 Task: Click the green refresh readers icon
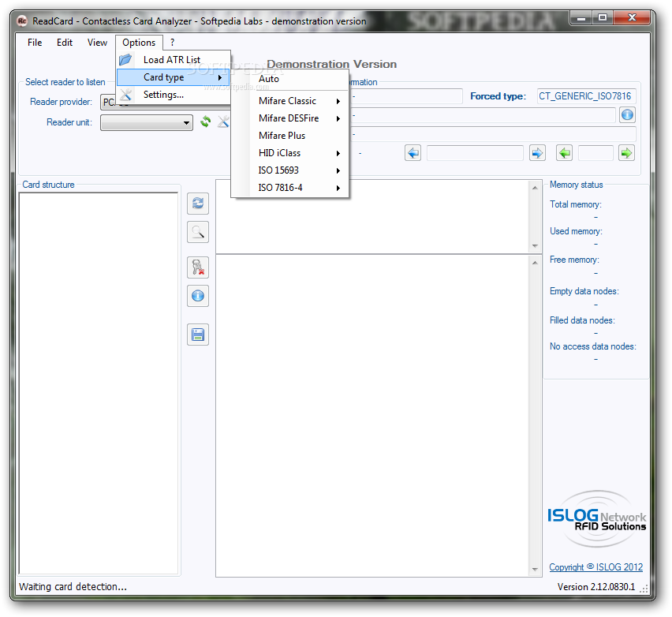[206, 122]
